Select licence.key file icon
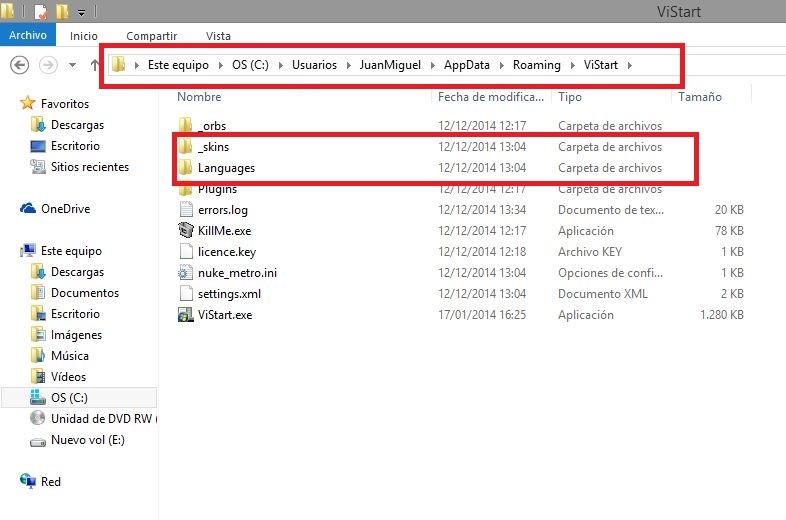The image size is (786, 520). [186, 251]
